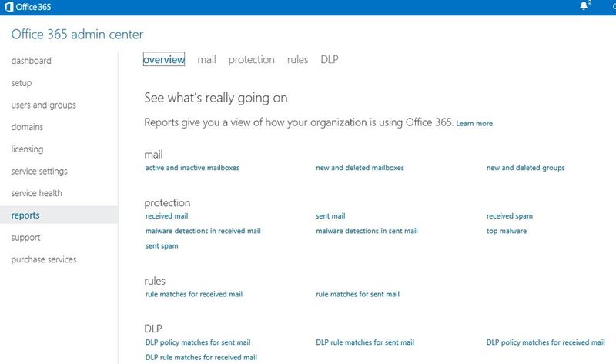Screen dimensions: 616x364
Task: Click the Office 365 admin center title
Action: tap(78, 34)
